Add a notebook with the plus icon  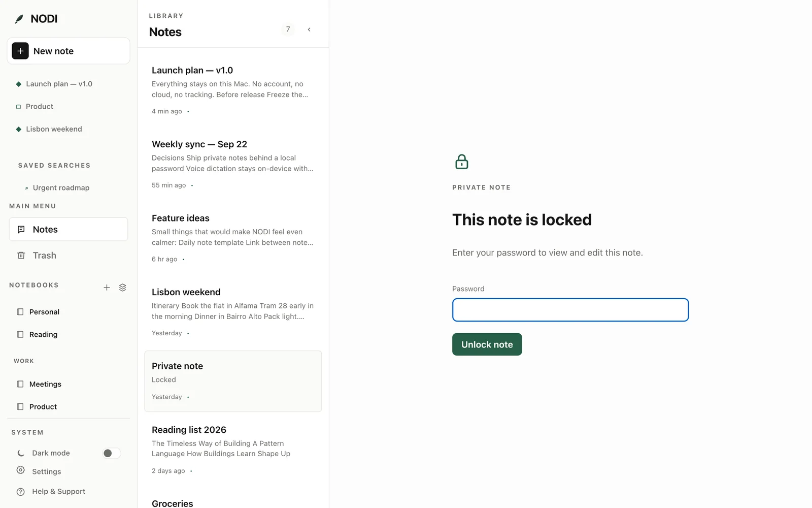point(107,288)
